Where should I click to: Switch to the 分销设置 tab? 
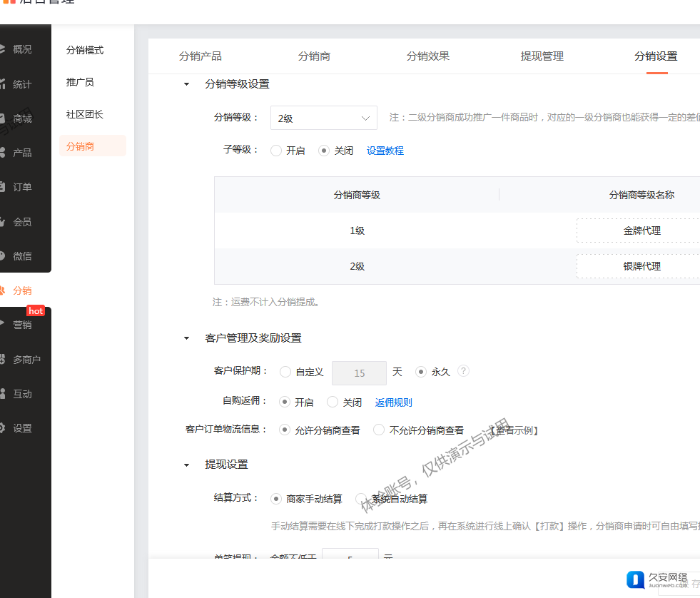(656, 56)
